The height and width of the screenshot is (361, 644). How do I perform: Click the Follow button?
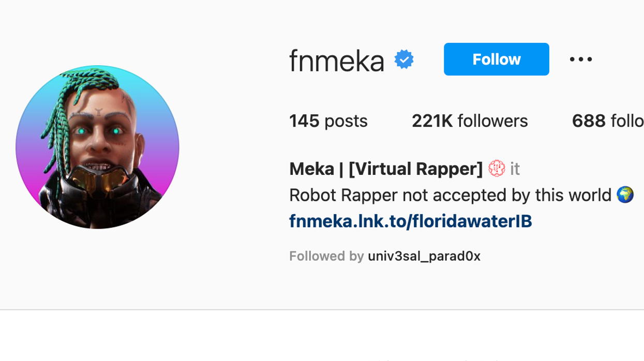point(496,59)
